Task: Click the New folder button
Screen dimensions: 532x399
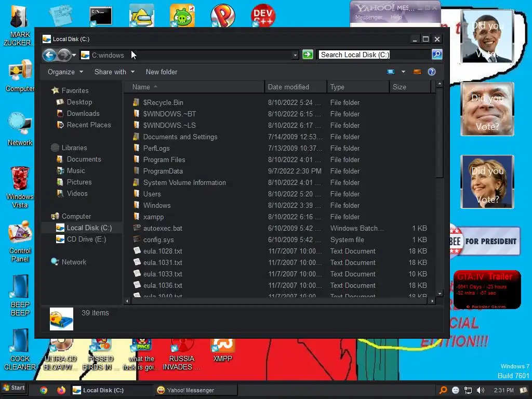Action: [x=162, y=72]
